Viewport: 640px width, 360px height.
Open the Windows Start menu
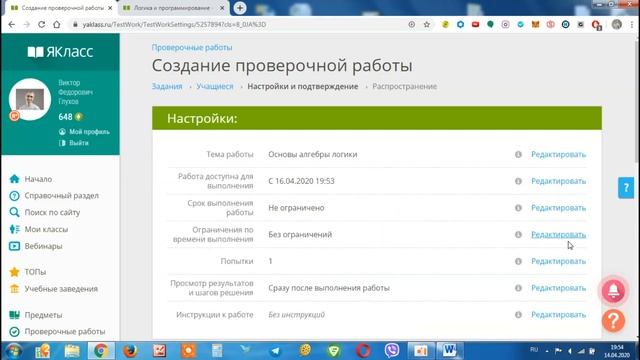(13, 351)
